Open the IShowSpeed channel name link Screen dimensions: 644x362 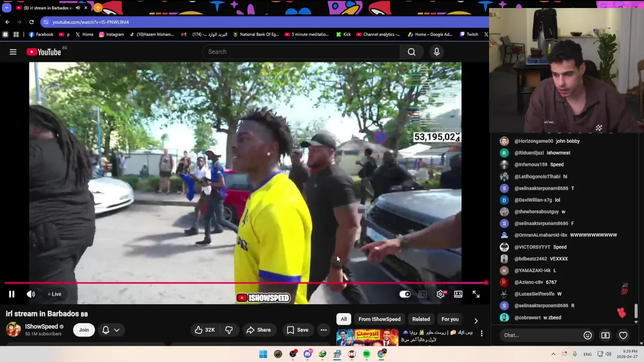[x=41, y=326]
